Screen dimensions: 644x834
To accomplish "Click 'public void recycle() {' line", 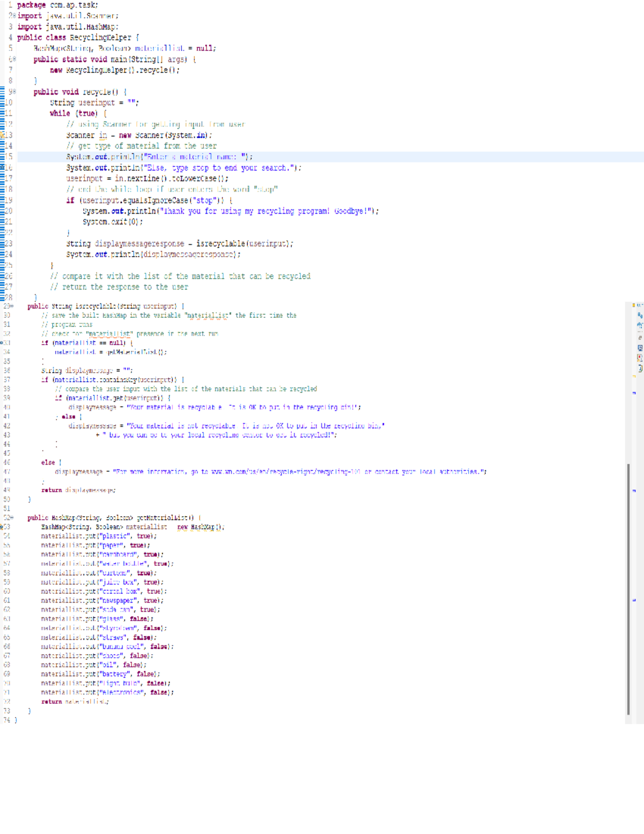I will pyautogui.click(x=80, y=92).
